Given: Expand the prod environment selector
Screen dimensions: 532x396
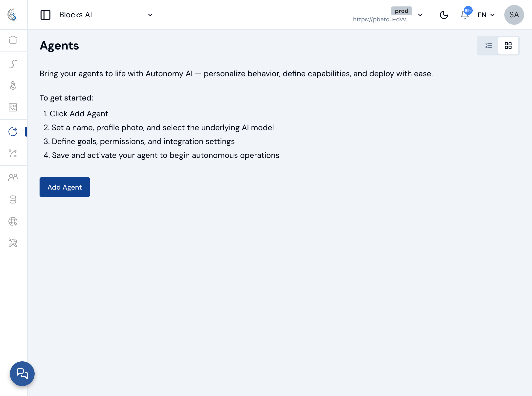Looking at the screenshot, I should [x=420, y=15].
